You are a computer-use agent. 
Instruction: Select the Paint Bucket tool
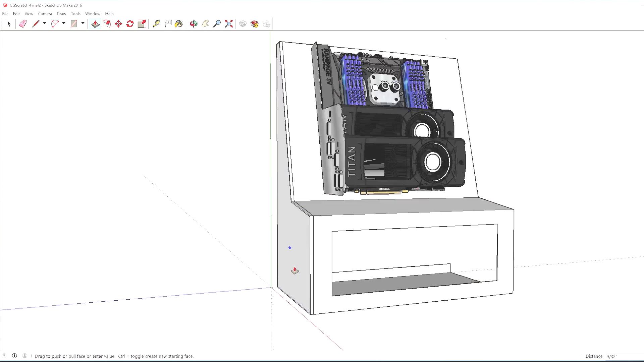pos(179,24)
